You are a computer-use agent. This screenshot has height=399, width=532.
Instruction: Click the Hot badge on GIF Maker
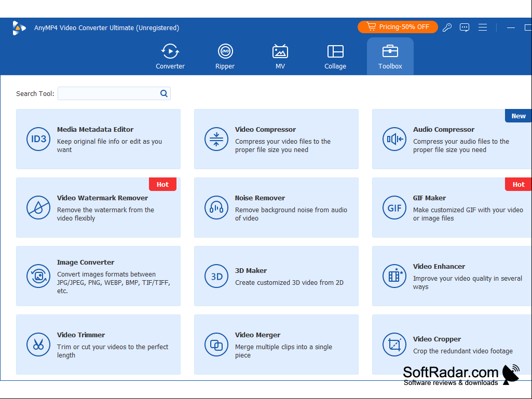tap(518, 184)
